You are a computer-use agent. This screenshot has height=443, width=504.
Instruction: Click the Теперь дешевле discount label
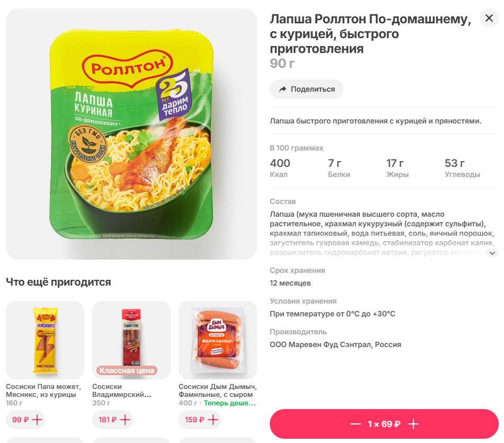[x=229, y=403]
